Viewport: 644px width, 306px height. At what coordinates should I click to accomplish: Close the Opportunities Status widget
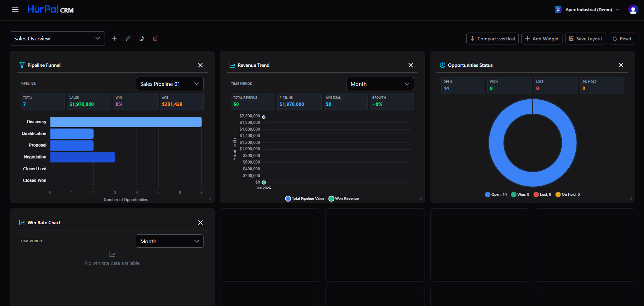tap(621, 65)
